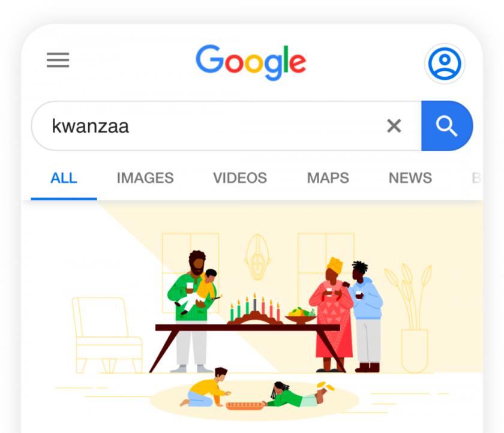The width and height of the screenshot is (504, 433).
Task: Click the fruit bowl on the table
Action: [x=301, y=315]
